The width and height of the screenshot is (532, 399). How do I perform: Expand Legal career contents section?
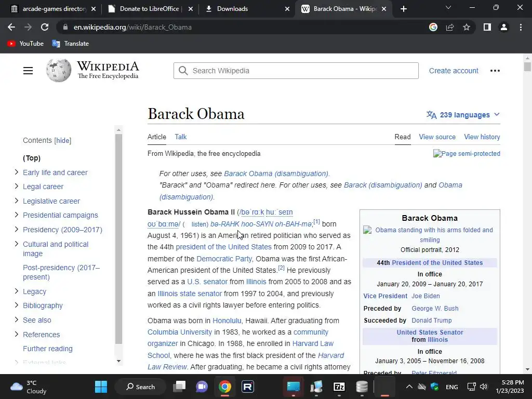pyautogui.click(x=16, y=187)
